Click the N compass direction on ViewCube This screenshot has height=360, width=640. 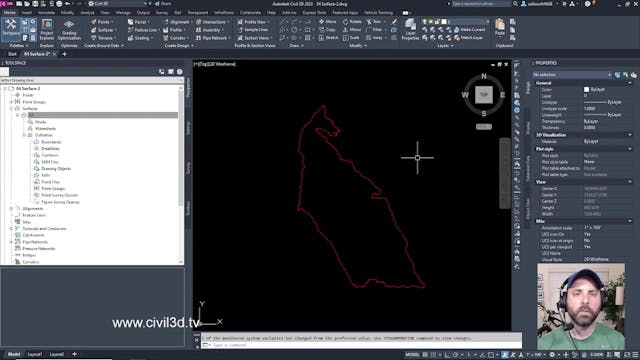(x=484, y=76)
